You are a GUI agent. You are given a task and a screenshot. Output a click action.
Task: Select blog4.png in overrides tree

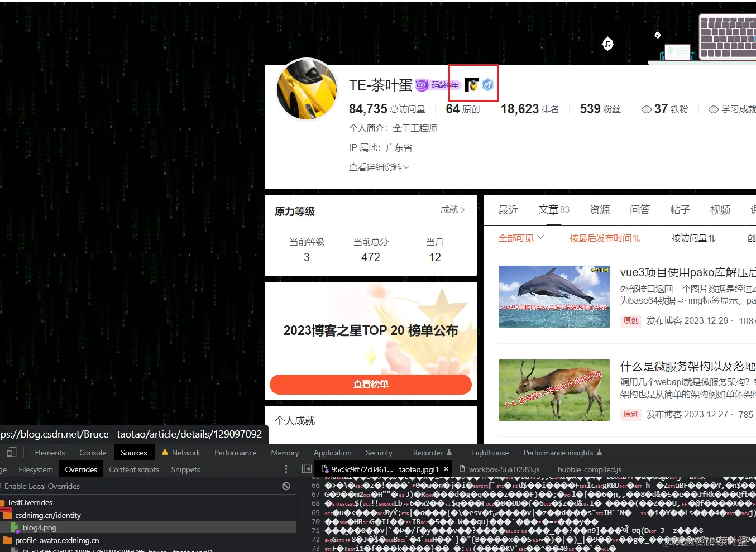coord(40,527)
